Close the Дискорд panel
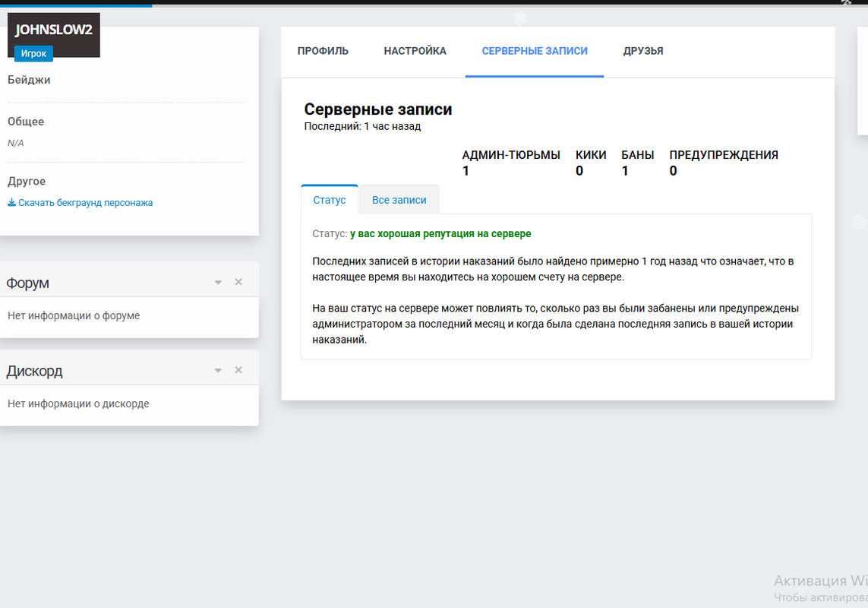868x608 pixels. 238,370
